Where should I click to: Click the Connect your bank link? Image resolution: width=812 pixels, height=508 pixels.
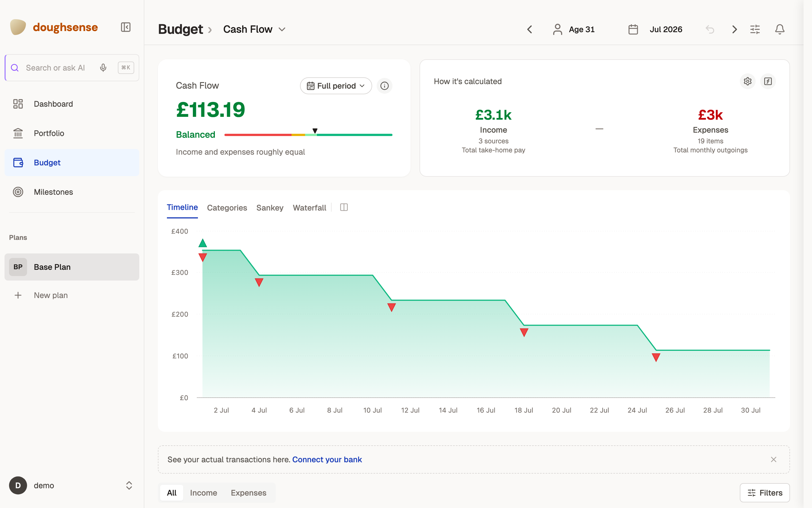(x=327, y=459)
